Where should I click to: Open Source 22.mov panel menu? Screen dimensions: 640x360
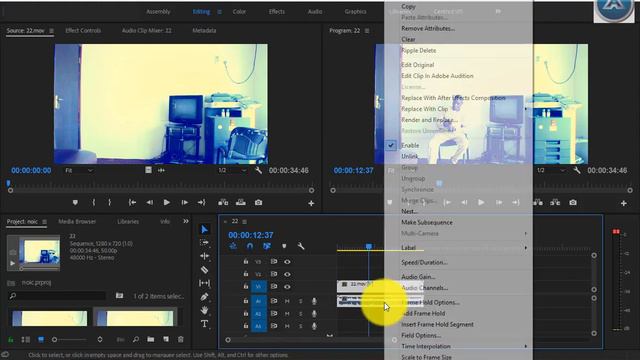point(51,31)
